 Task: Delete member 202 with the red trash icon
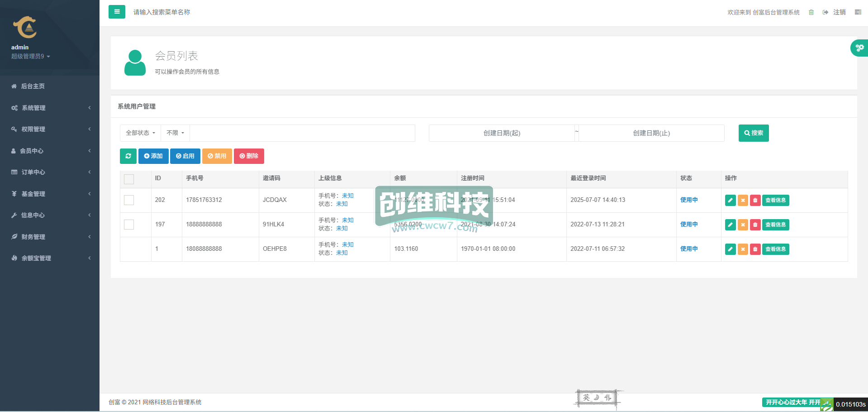tap(755, 200)
